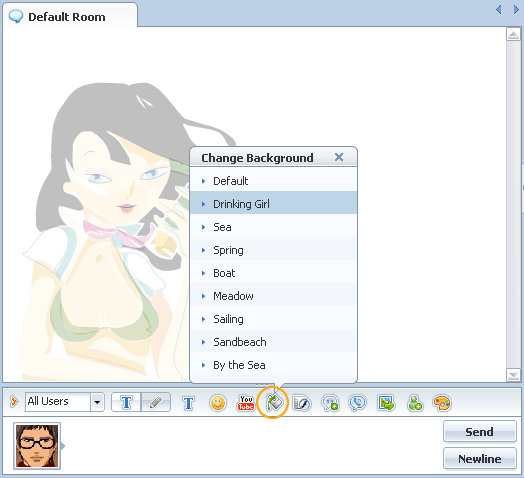Switch to pencil handwriting mode toggle
The height and width of the screenshot is (478, 524).
(156, 402)
